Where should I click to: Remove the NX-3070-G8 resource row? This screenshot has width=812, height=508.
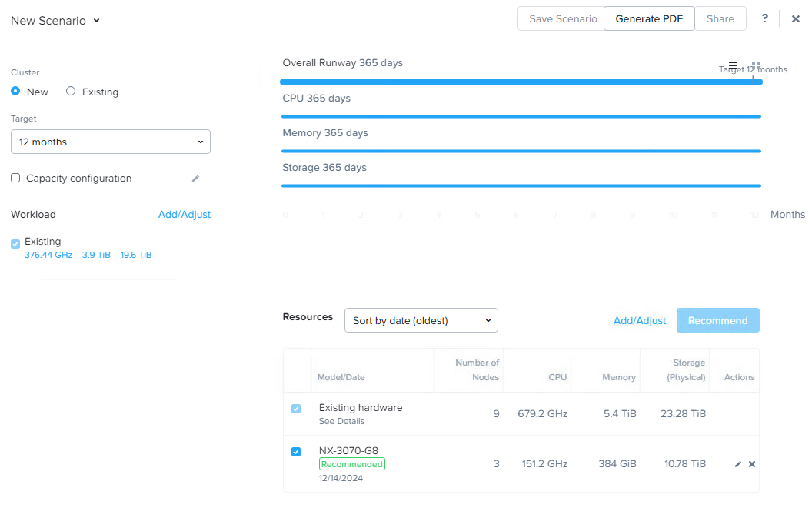point(752,464)
